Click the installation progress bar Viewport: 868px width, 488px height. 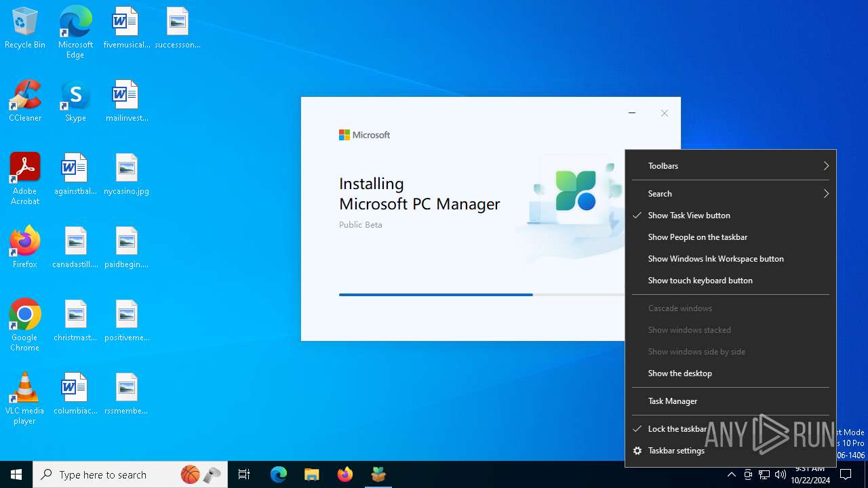pos(481,295)
